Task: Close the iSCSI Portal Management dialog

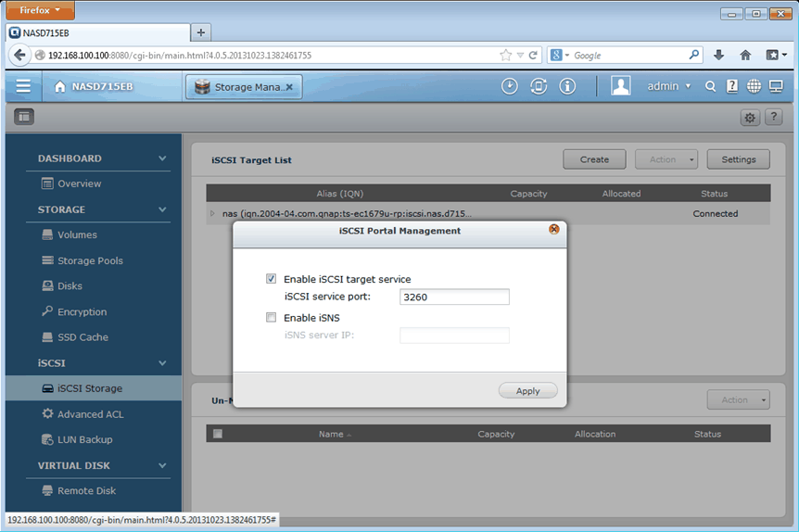Action: point(553,230)
